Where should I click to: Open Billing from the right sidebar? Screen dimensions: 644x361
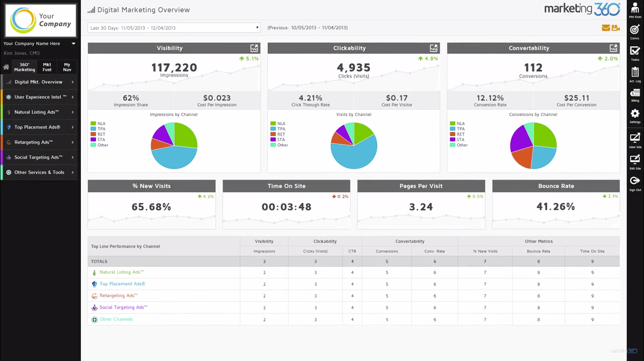click(x=635, y=94)
